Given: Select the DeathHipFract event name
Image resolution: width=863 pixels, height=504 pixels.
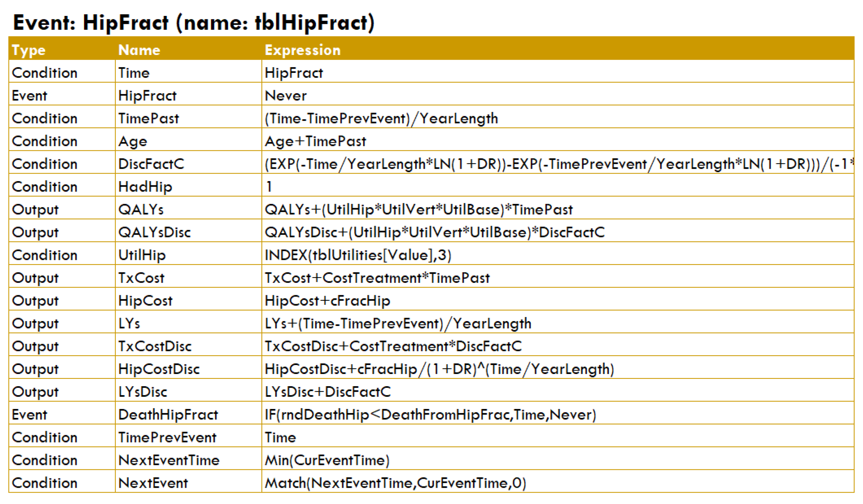Looking at the screenshot, I should tap(168, 415).
